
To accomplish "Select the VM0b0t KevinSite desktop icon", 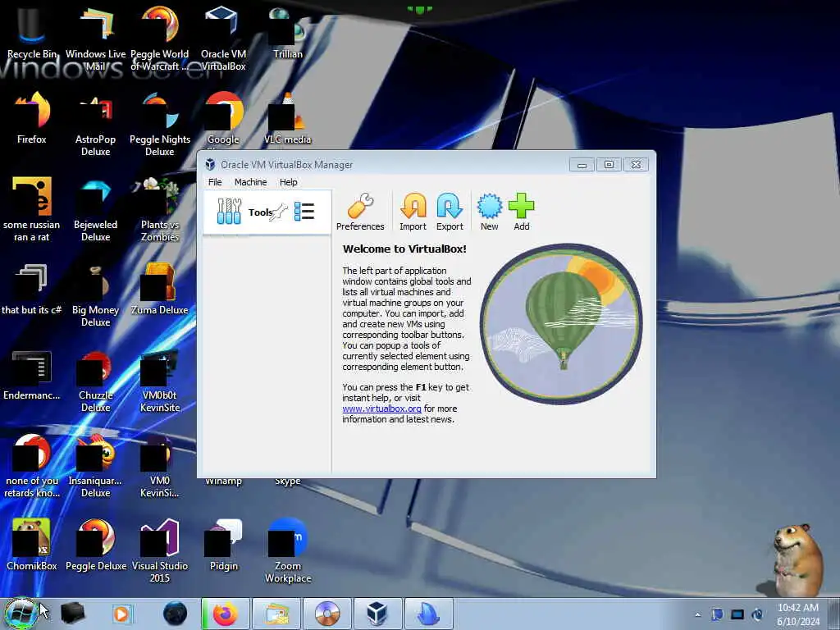I will pos(160,381).
